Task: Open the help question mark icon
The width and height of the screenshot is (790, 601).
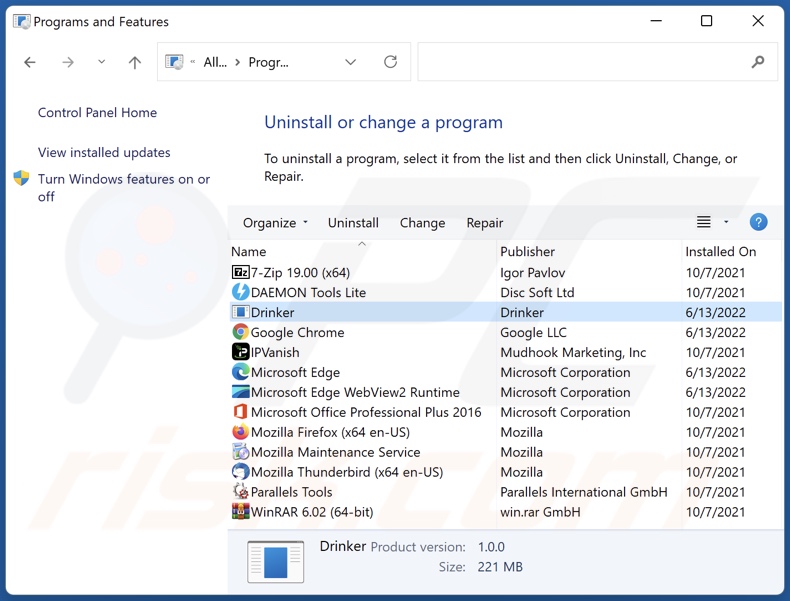Action: [x=758, y=222]
